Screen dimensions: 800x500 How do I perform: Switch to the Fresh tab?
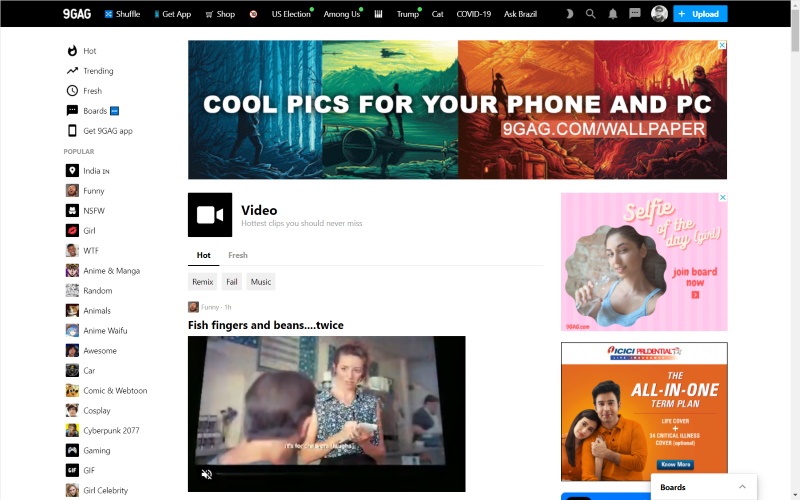pyautogui.click(x=238, y=255)
